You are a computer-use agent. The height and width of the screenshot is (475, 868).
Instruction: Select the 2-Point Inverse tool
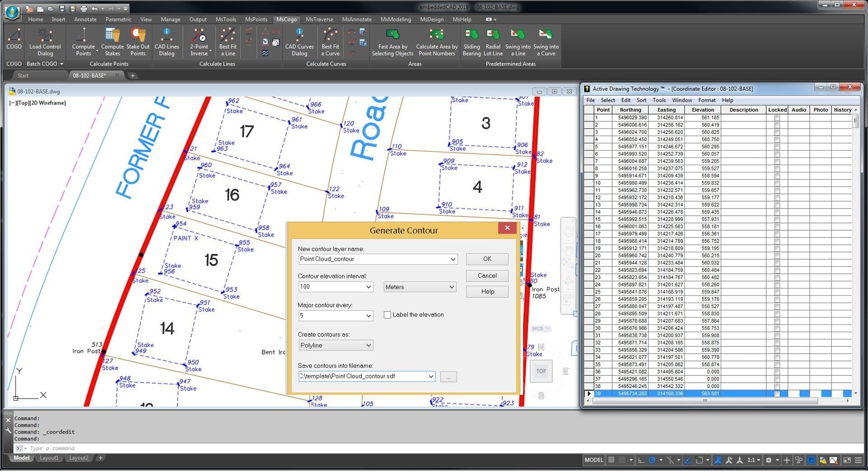199,42
